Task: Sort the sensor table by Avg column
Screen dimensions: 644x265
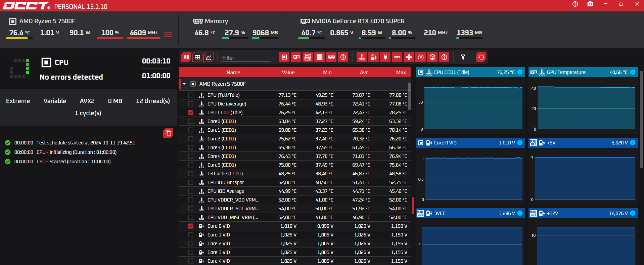Action: (364, 73)
